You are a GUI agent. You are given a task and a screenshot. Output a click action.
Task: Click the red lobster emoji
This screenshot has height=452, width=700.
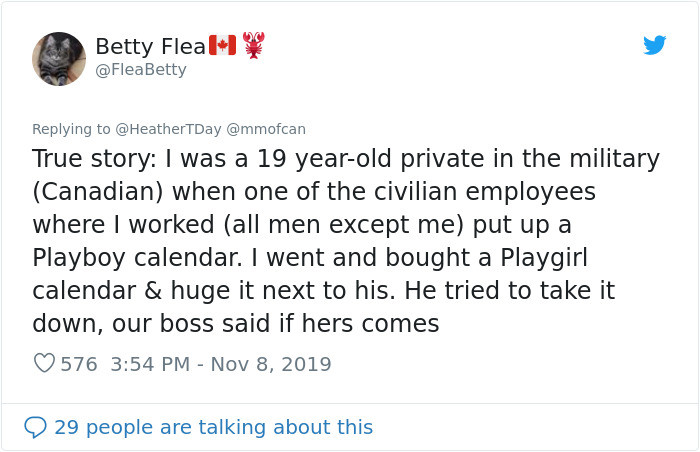pyautogui.click(x=254, y=45)
